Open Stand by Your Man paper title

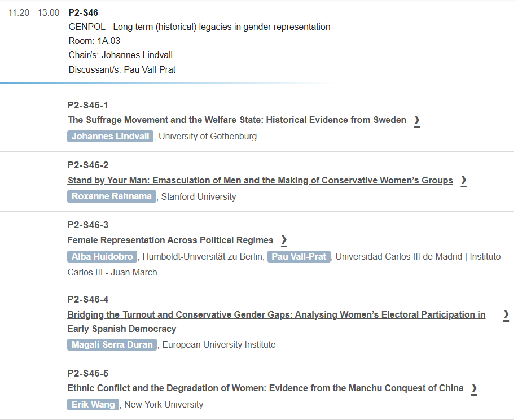[x=260, y=181]
